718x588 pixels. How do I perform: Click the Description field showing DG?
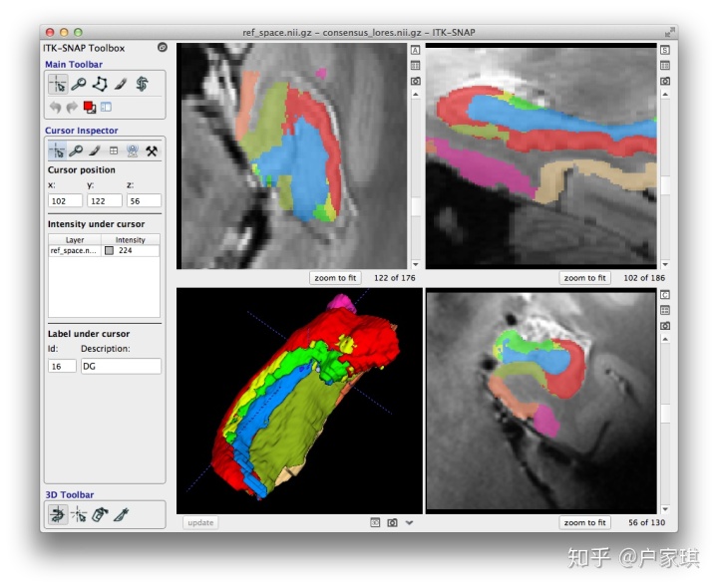point(121,366)
